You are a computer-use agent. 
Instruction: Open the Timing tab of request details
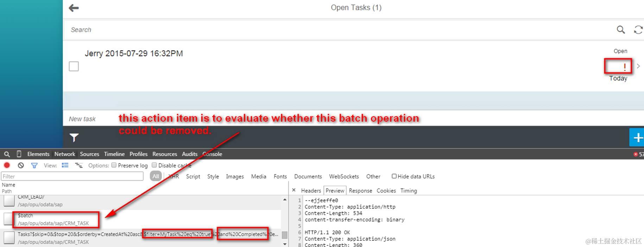pos(409,190)
